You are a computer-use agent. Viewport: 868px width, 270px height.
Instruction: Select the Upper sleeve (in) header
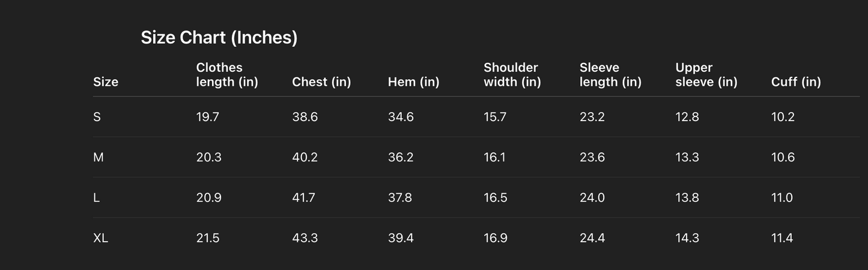(x=706, y=75)
